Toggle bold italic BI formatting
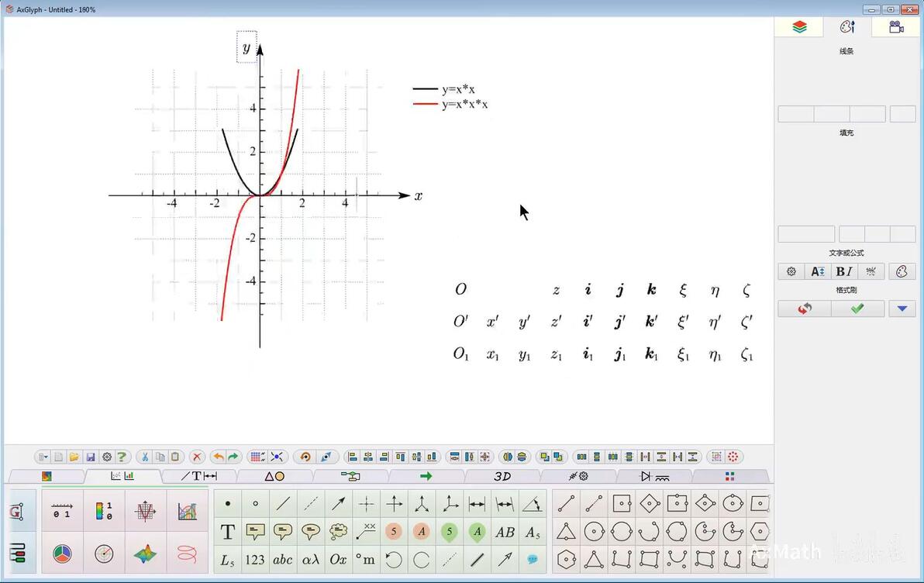 844,271
